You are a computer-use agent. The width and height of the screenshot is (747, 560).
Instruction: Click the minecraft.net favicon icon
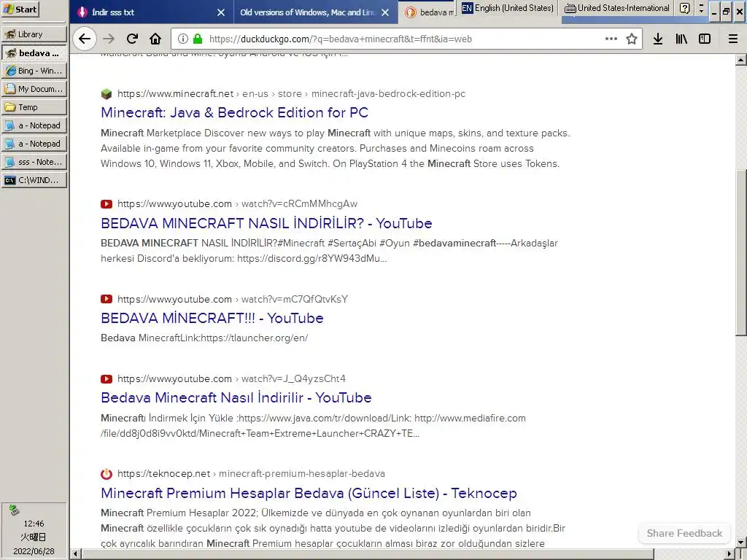[x=107, y=94]
